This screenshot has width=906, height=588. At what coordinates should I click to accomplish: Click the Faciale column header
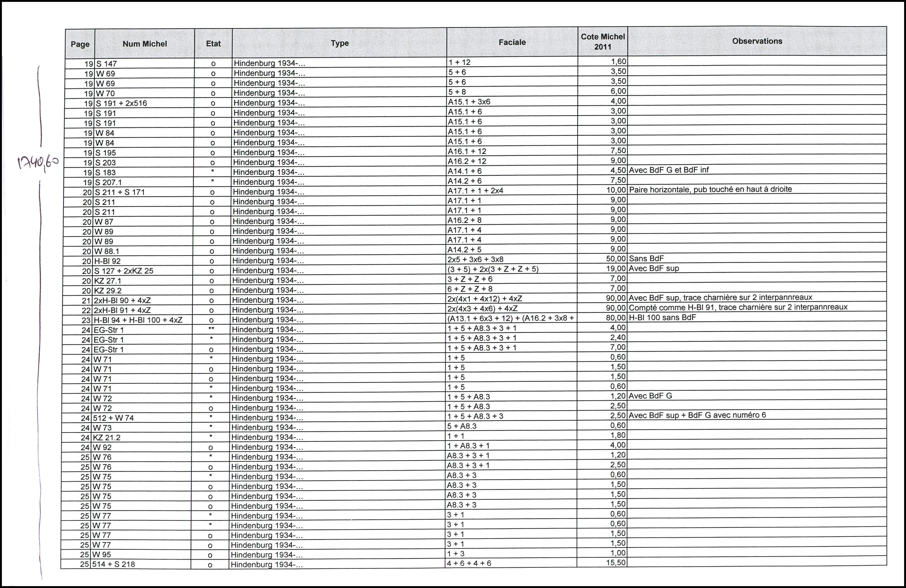512,42
